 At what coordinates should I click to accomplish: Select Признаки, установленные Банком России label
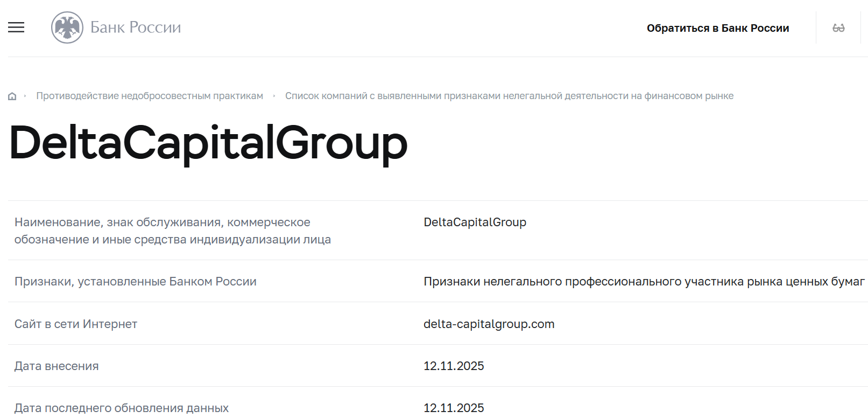click(x=136, y=281)
